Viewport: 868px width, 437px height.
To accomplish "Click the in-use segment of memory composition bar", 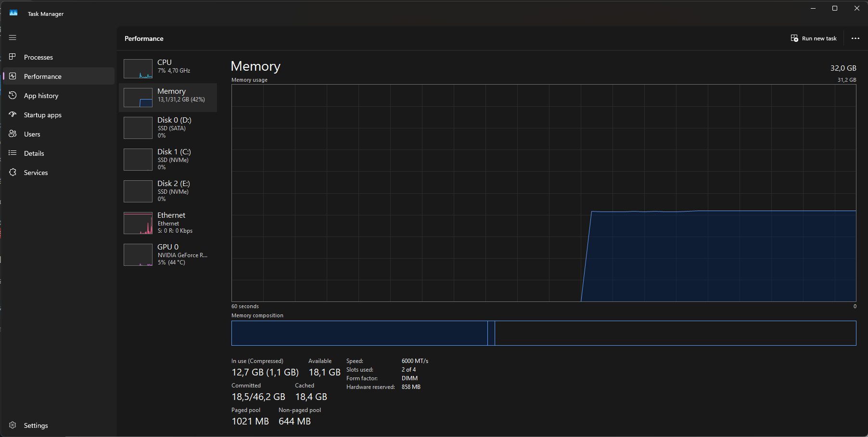I will click(359, 333).
